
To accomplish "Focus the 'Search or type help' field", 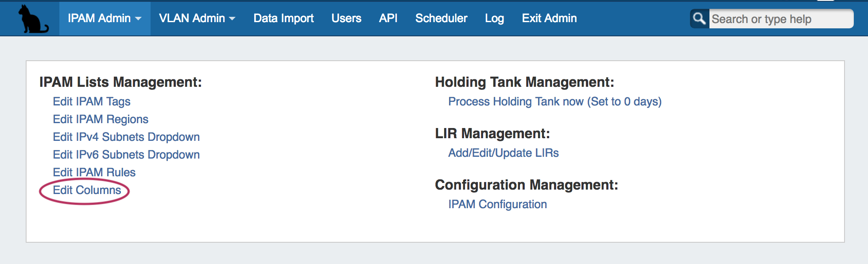I will coord(780,19).
